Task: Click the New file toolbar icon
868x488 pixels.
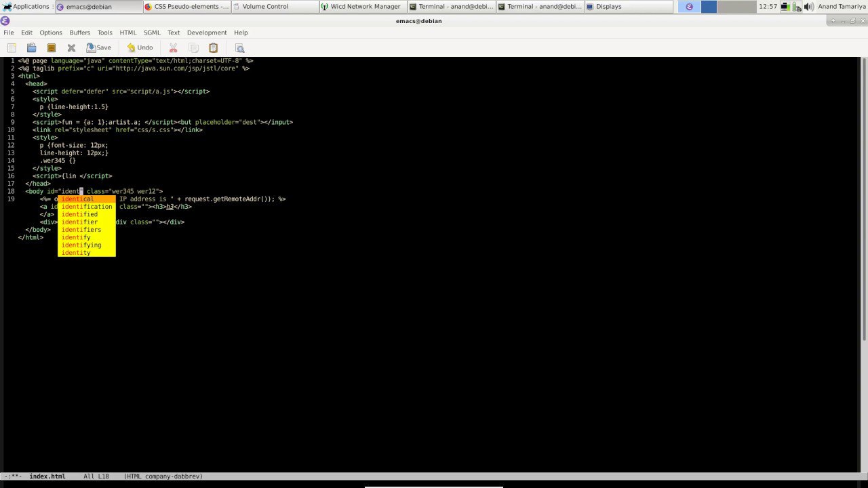Action: point(12,47)
